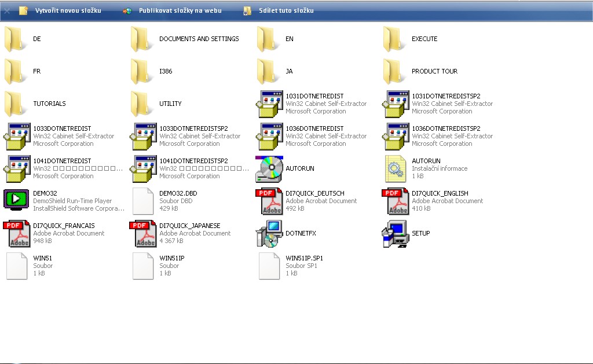
Task: Click the 'SETUP' file name
Action: coord(421,234)
